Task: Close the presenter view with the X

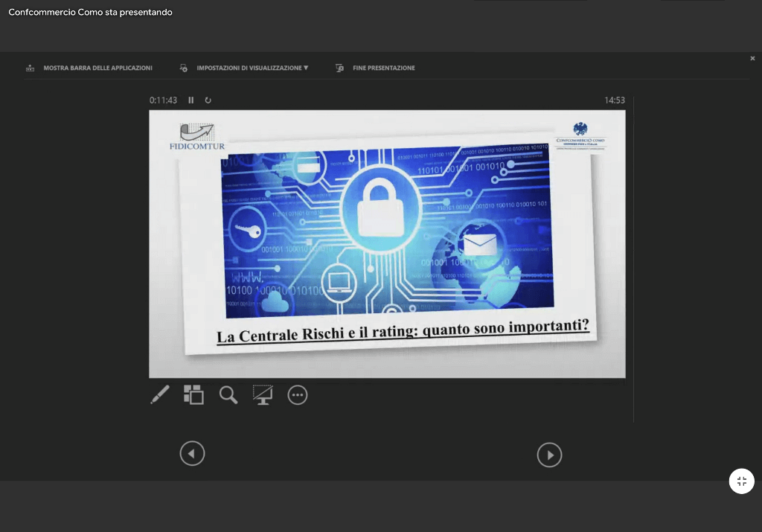Action: (752, 58)
